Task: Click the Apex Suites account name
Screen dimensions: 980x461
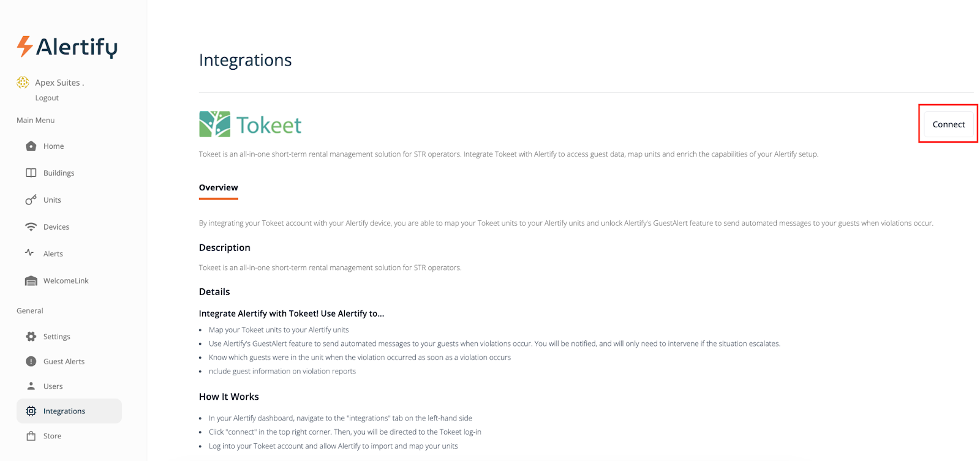Action: tap(58, 83)
